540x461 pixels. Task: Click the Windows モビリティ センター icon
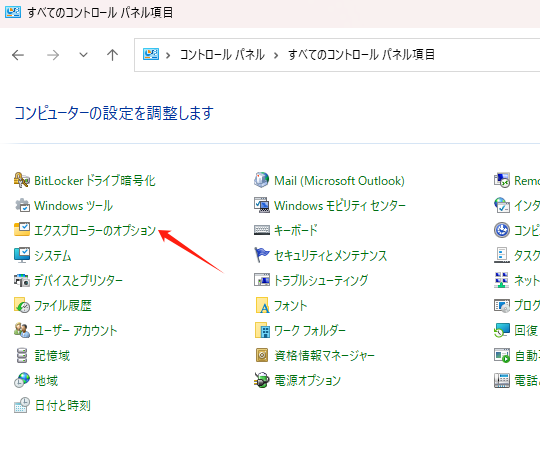click(262, 205)
